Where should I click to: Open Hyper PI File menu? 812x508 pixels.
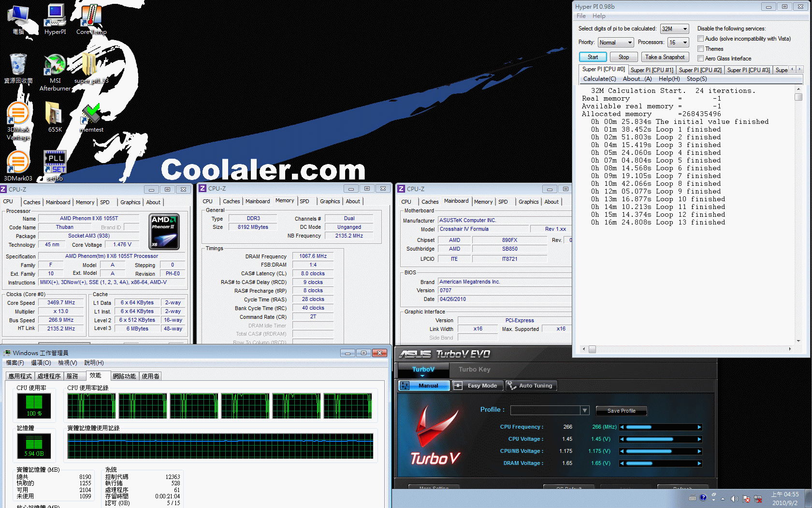[x=581, y=16]
